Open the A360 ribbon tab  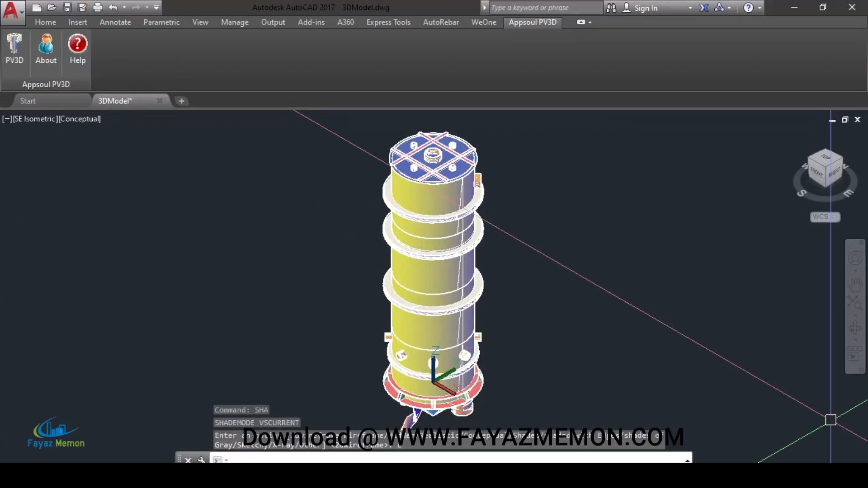(345, 22)
